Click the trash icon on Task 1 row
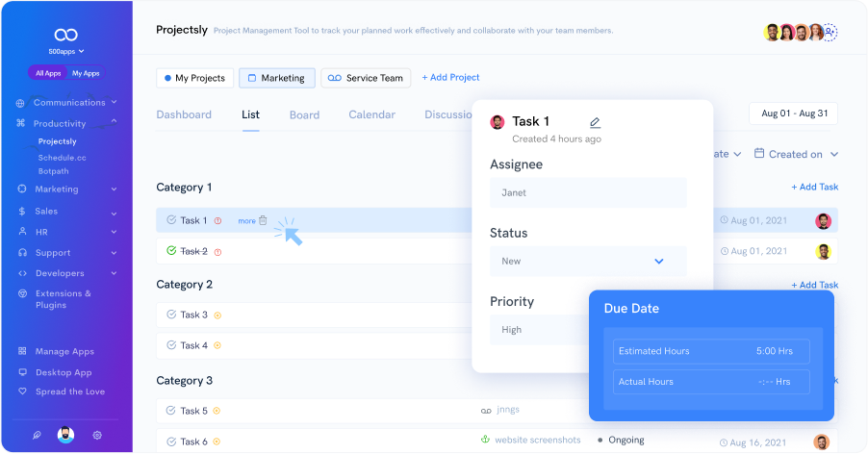This screenshot has height=454, width=868. pyautogui.click(x=263, y=220)
